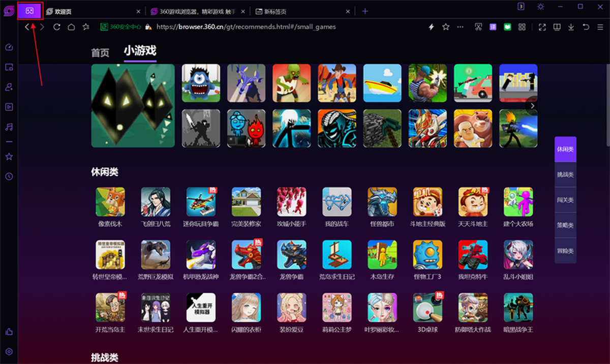Enter fullscreen with the expand icon

point(542,27)
